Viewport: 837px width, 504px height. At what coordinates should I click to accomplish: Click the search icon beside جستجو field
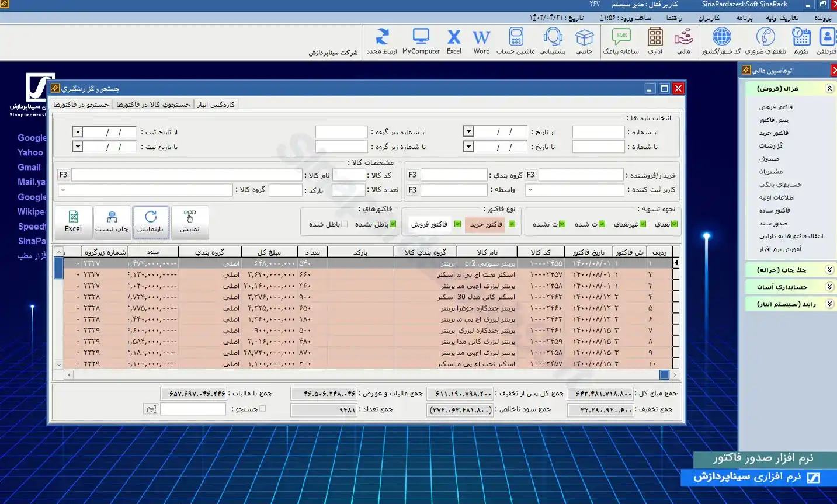[151, 409]
